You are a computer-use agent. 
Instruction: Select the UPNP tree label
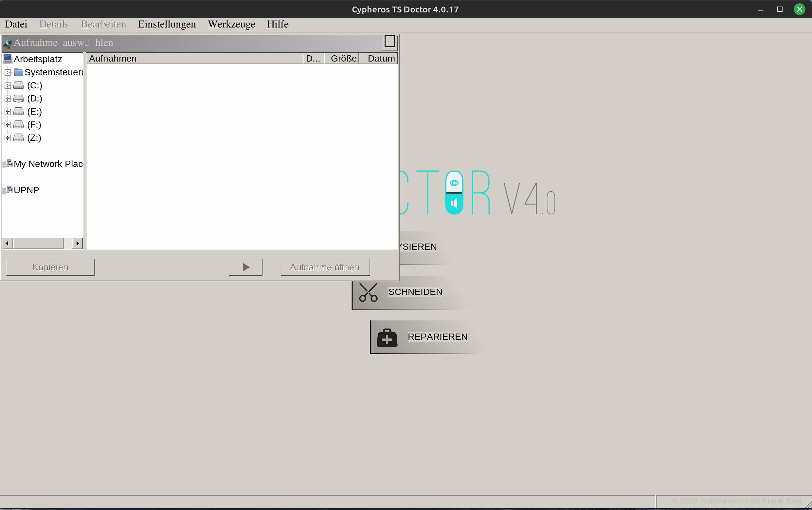tap(26, 190)
